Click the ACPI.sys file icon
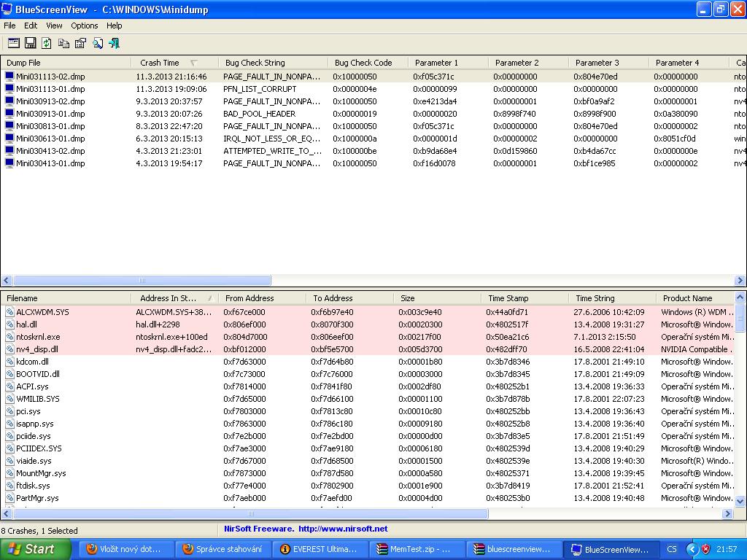This screenshot has height=560, width=747. pos(10,386)
